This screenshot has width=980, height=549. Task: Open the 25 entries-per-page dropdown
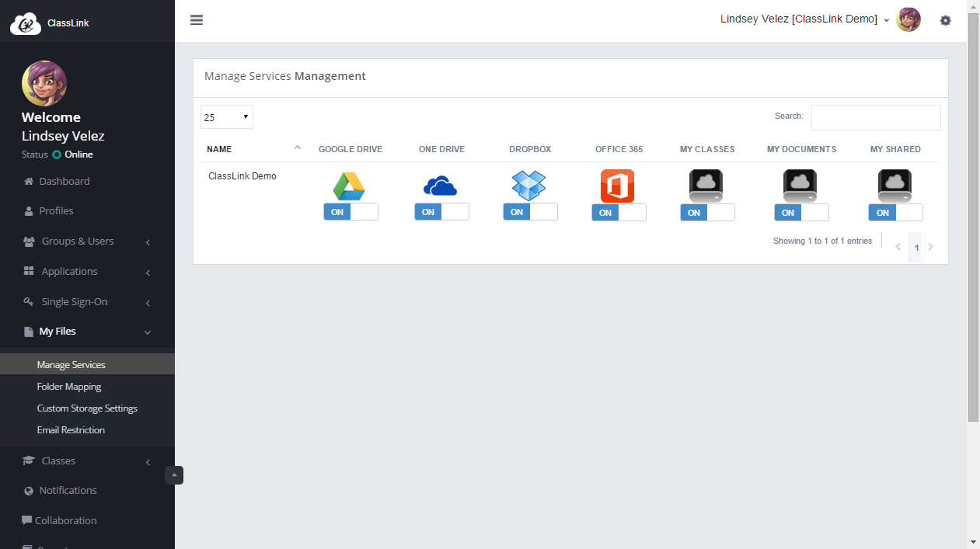[227, 117]
